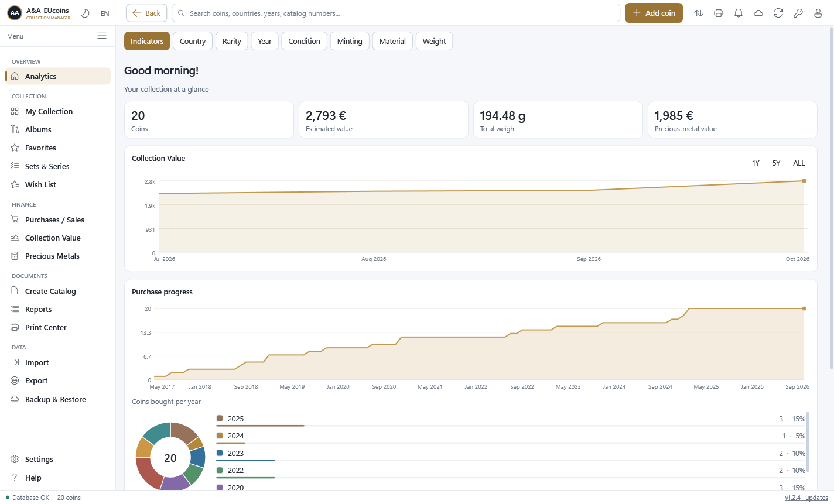The height and width of the screenshot is (504, 834).
Task: Click the v1.2.4 updates link
Action: (806, 498)
